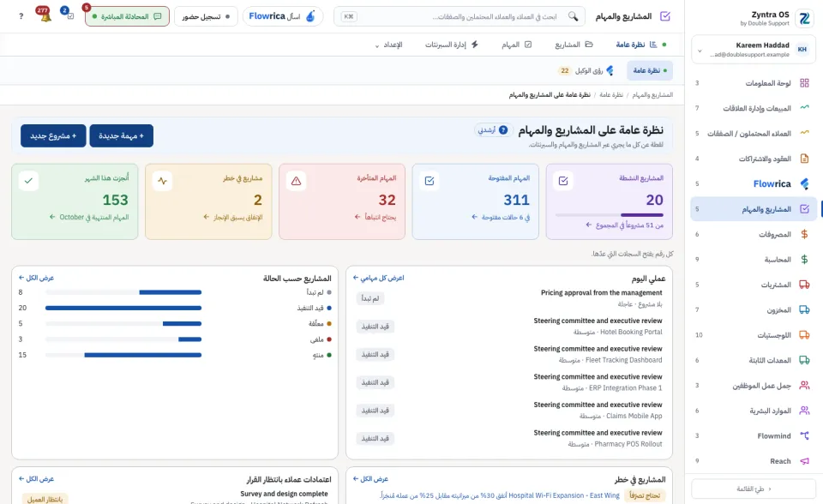Screen dimensions: 823x504
Task: Open the tasks checklist icon with badge 2
Action: pyautogui.click(x=69, y=15)
